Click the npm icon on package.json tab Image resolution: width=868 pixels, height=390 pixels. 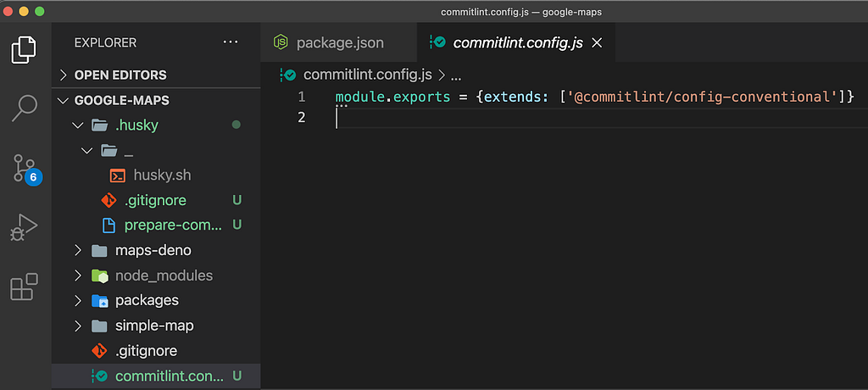pyautogui.click(x=281, y=42)
